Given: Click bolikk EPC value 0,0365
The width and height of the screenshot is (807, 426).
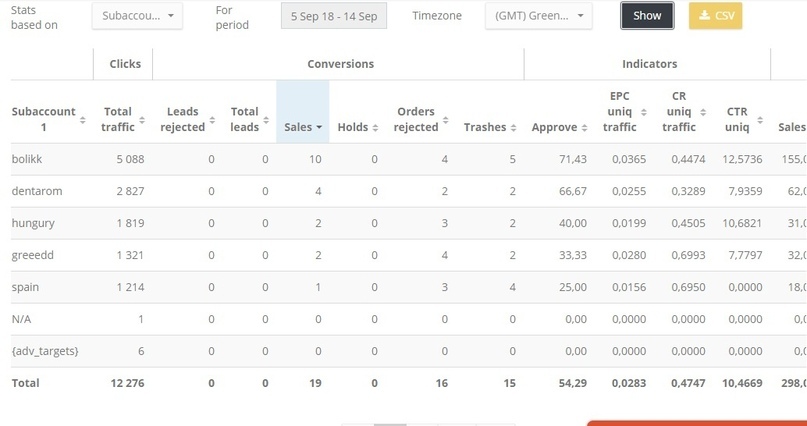Looking at the screenshot, I should (x=629, y=159).
